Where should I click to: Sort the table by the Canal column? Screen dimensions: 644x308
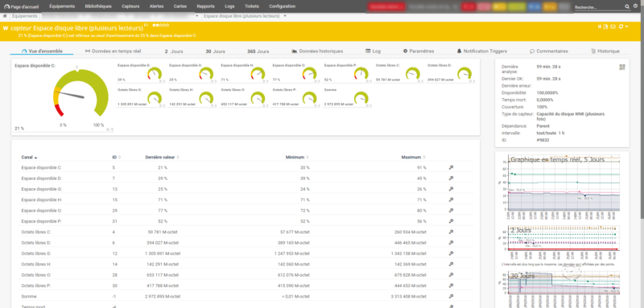pos(29,157)
